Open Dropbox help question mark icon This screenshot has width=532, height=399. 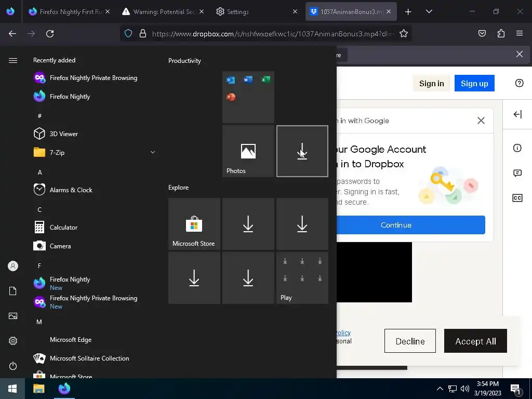(519, 83)
